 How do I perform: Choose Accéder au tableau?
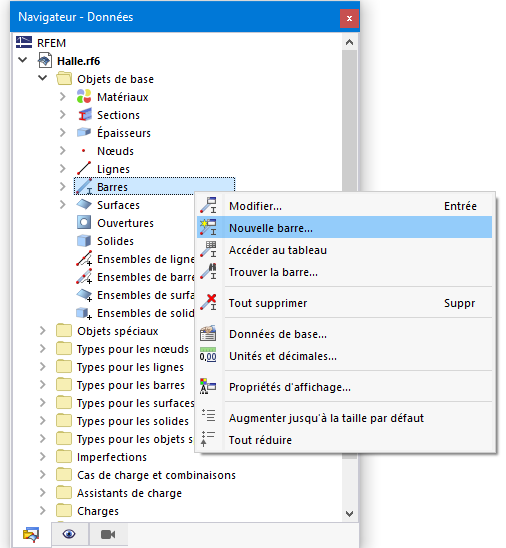coord(345,250)
